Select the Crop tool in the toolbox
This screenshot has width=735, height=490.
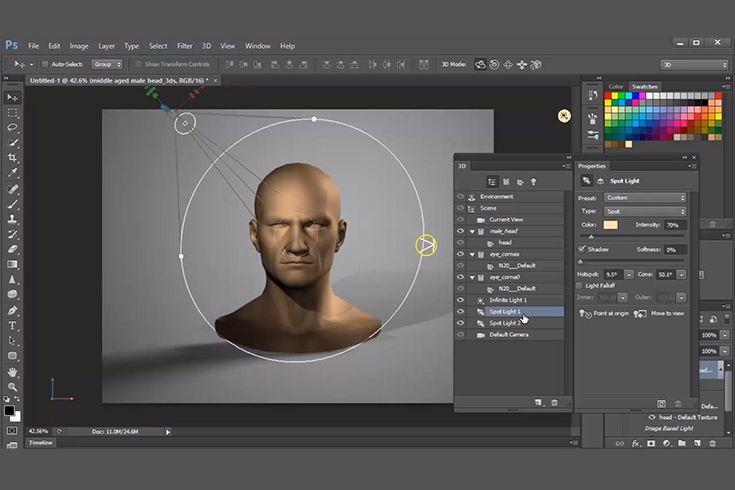coord(13,158)
